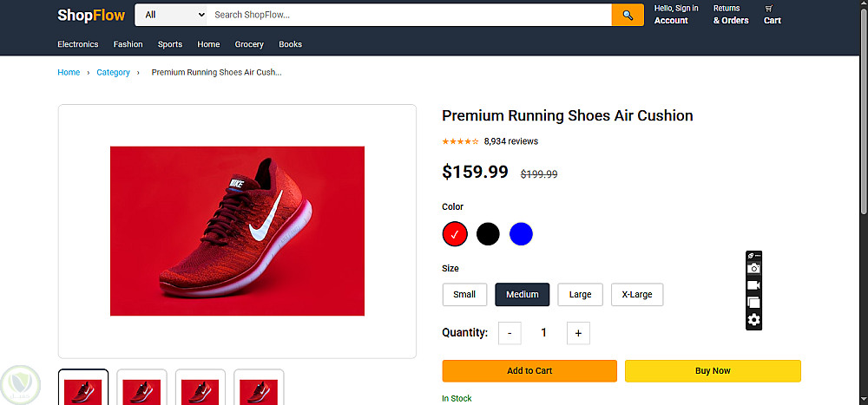Open the floating toolbar settings gear
This screenshot has height=405, width=868.
point(753,320)
